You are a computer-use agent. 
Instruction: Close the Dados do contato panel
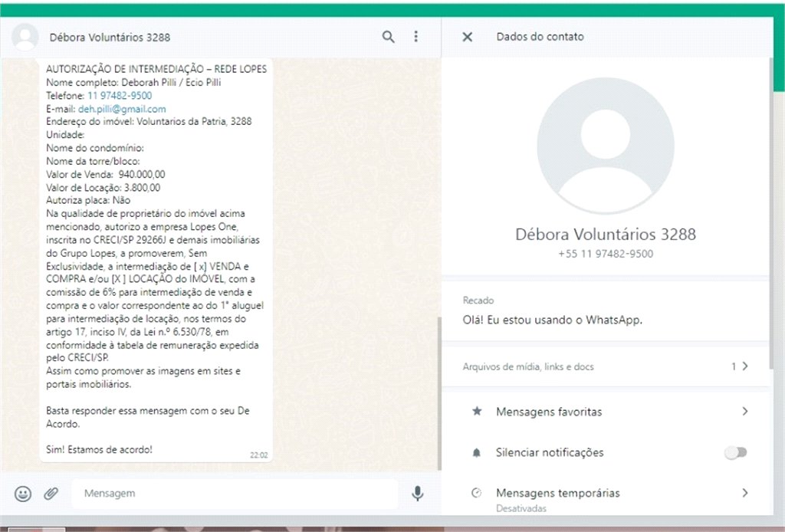pyautogui.click(x=467, y=37)
